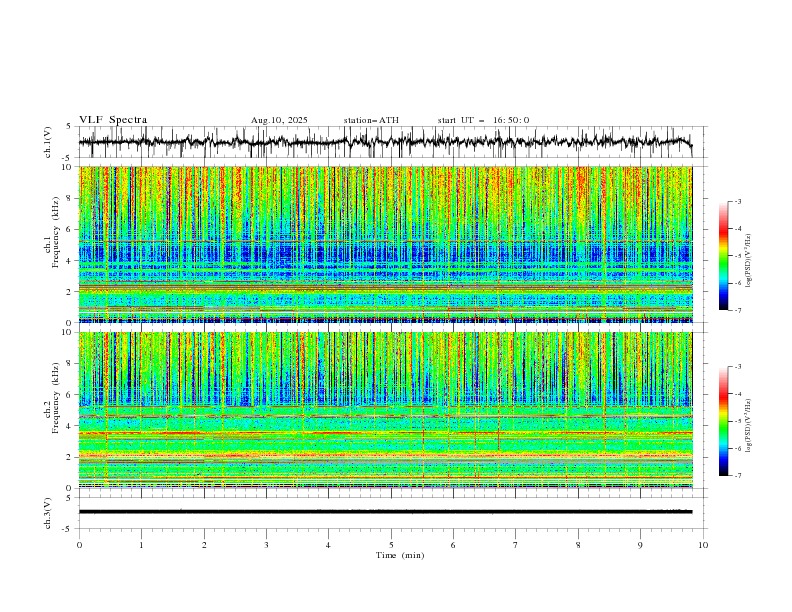Click the ch.2 spectrogram colorbar
The height and width of the screenshot is (612, 792).
point(723,421)
